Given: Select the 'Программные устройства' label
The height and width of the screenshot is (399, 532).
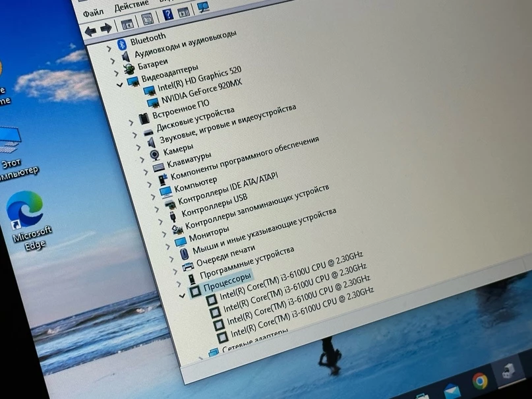Looking at the screenshot, I should pyautogui.click(x=247, y=262).
